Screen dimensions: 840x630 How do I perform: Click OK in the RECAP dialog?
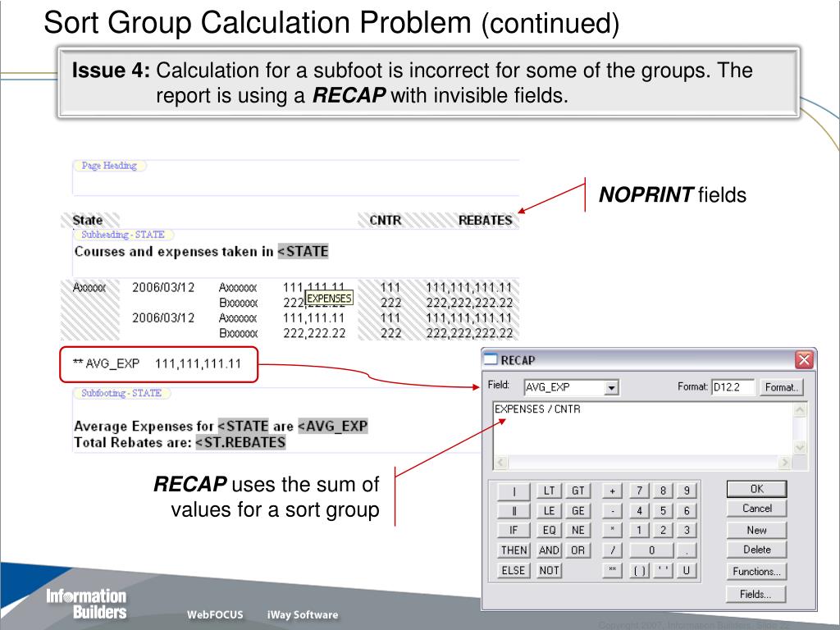click(x=756, y=489)
